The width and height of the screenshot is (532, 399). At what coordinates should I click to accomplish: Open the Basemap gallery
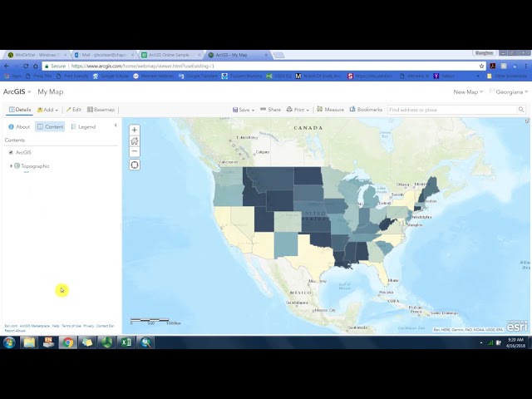101,110
